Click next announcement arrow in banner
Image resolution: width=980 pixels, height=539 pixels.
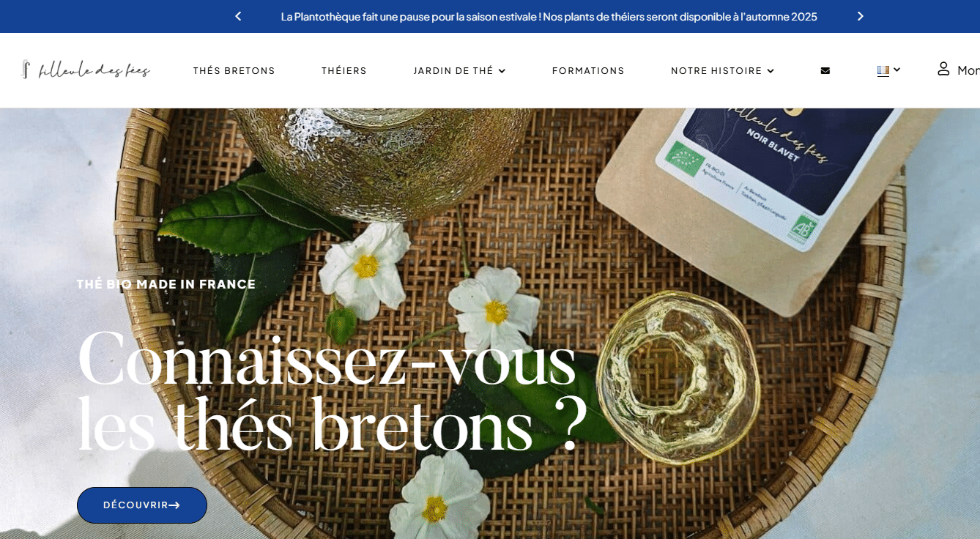[x=860, y=16]
